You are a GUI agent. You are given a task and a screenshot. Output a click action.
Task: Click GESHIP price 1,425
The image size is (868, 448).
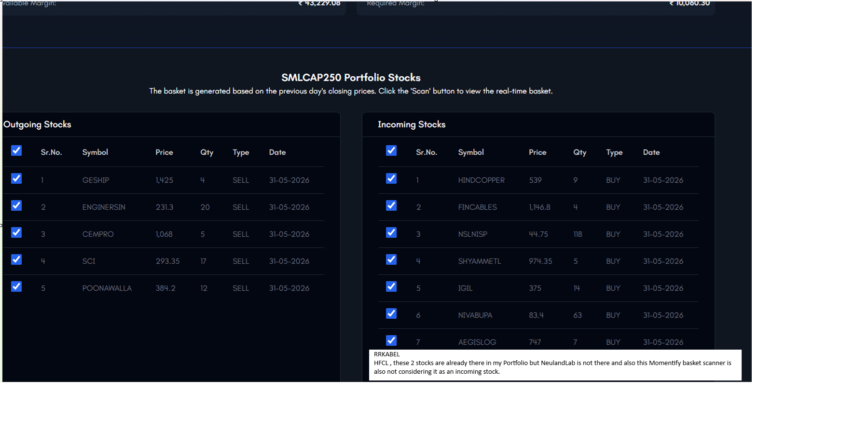[x=164, y=180]
